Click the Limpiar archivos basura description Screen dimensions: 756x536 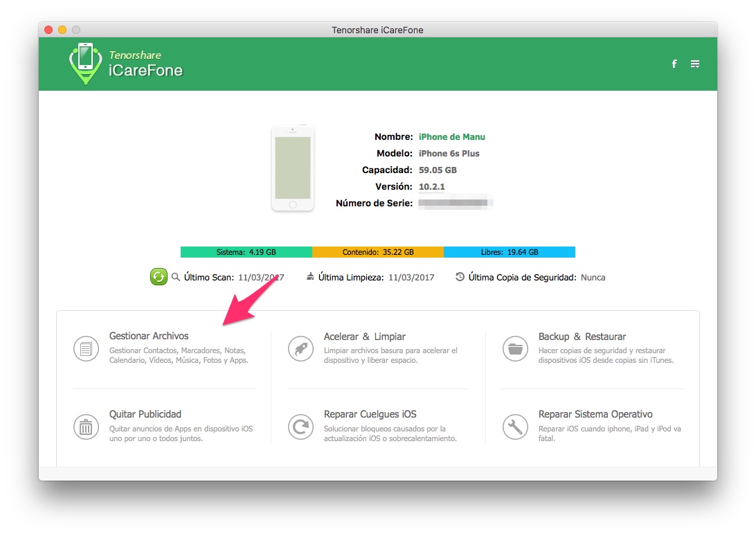click(x=390, y=355)
